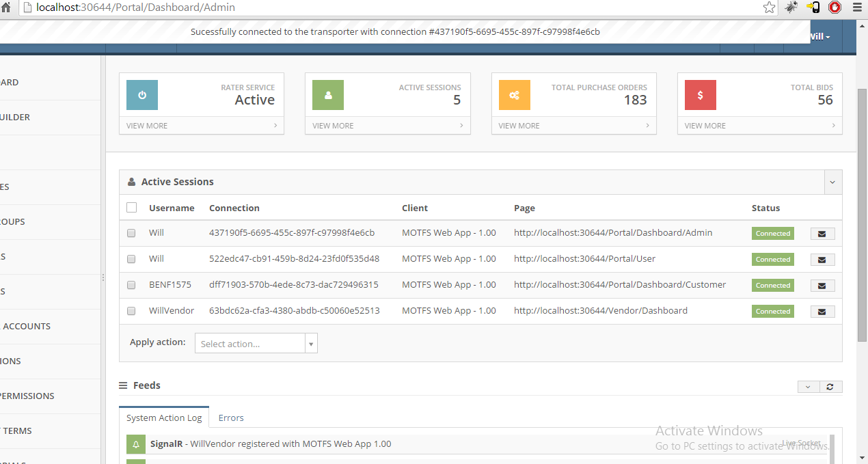The image size is (868, 464).
Task: Refresh the Feeds panel
Action: (x=830, y=387)
